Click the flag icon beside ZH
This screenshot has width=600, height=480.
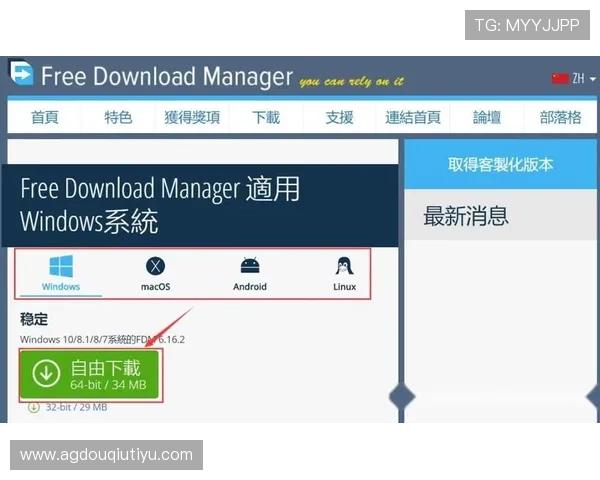(x=560, y=78)
